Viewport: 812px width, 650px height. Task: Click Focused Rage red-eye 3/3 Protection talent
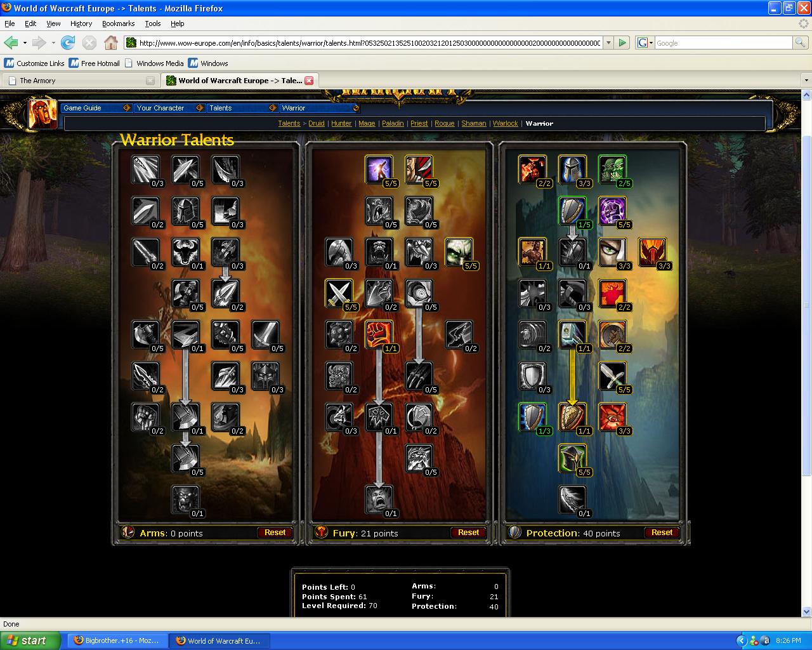pyautogui.click(x=613, y=417)
